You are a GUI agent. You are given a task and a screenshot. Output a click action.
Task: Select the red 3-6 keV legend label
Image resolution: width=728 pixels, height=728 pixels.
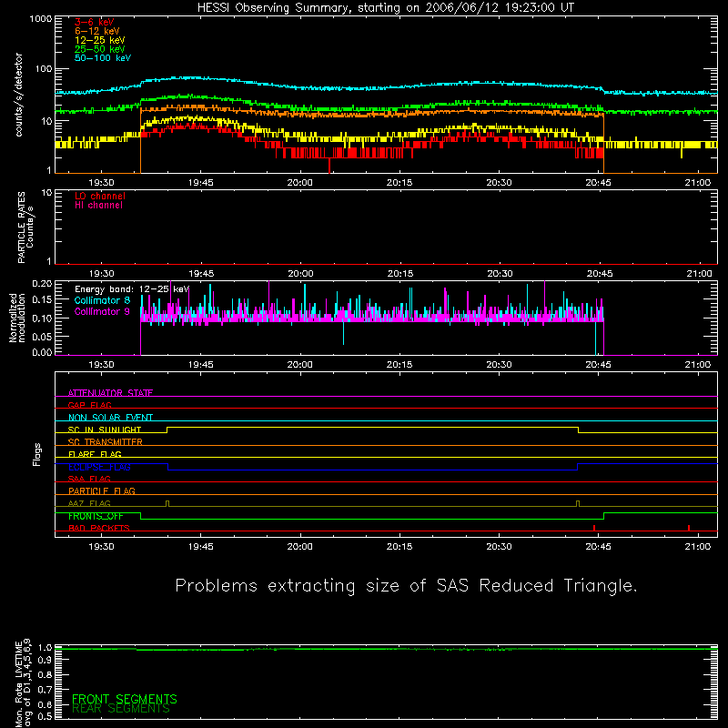[x=95, y=22]
